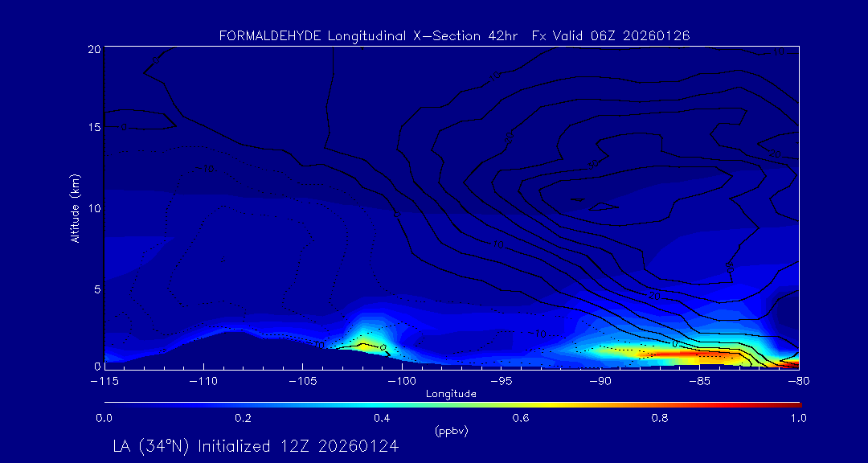Viewport: 868px width, 463px height.
Task: Click longitude tick label -115
Action: click(104, 382)
